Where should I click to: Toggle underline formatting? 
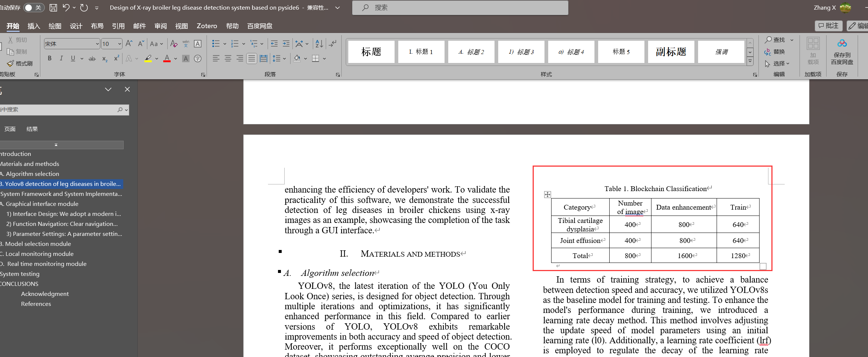73,58
